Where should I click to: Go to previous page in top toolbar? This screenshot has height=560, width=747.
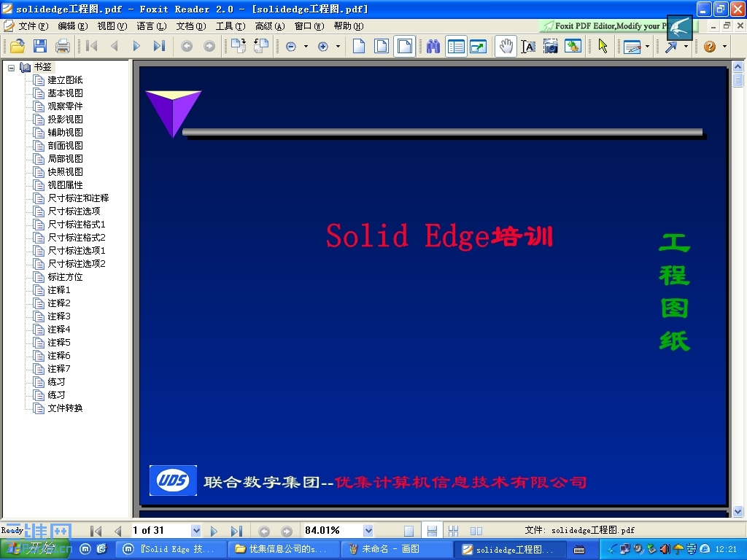(x=114, y=46)
